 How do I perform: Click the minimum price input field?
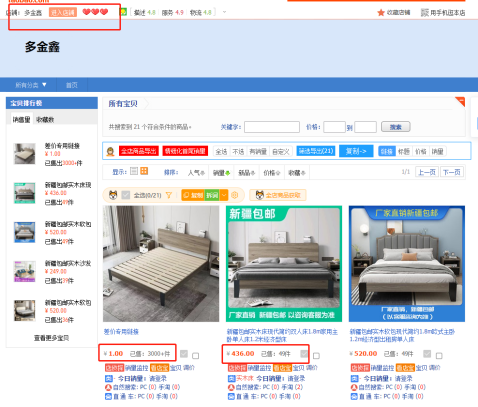[x=334, y=127]
